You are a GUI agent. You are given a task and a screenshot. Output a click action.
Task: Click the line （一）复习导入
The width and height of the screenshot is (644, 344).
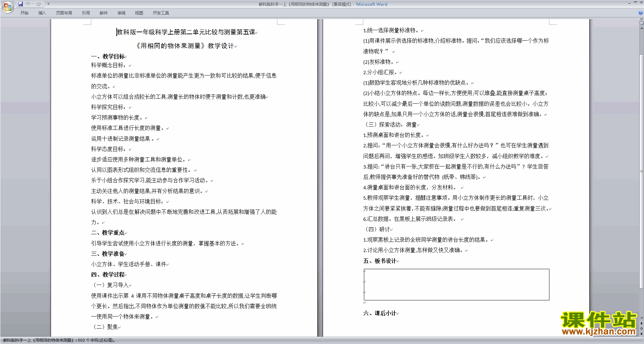110,285
